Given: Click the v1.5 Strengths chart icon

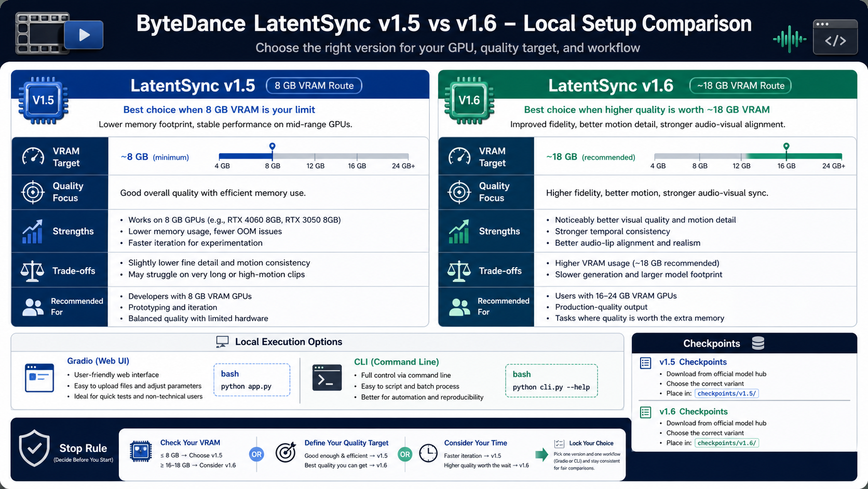Looking at the screenshot, I should click(x=32, y=231).
